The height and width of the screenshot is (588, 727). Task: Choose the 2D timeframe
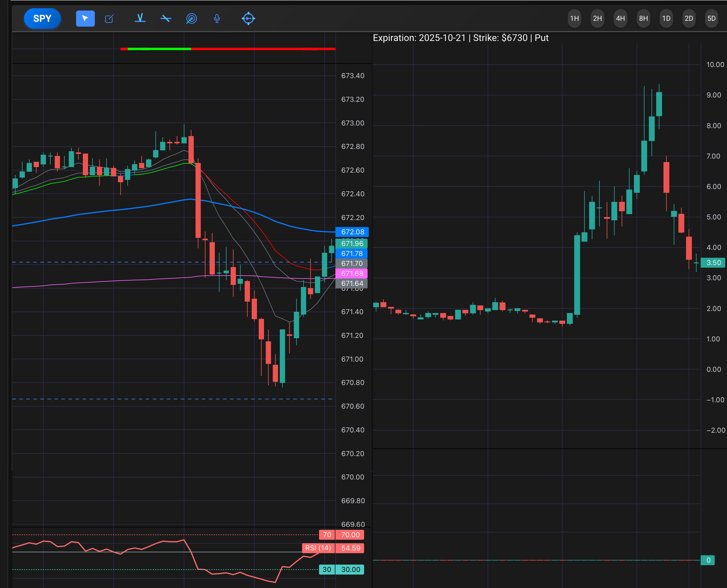click(689, 18)
